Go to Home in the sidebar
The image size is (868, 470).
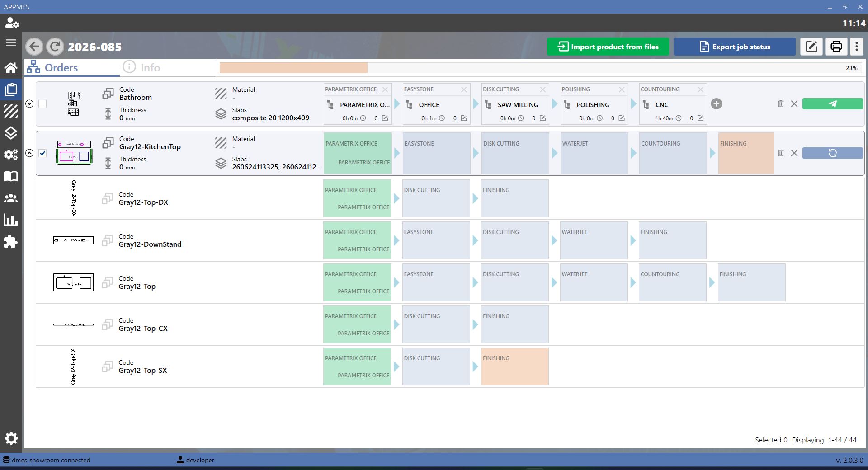click(11, 67)
